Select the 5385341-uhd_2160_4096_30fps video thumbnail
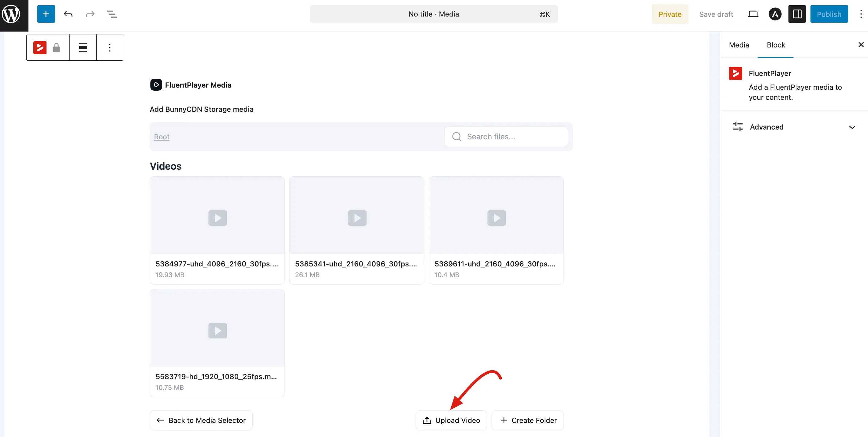The width and height of the screenshot is (868, 437). 356,215
